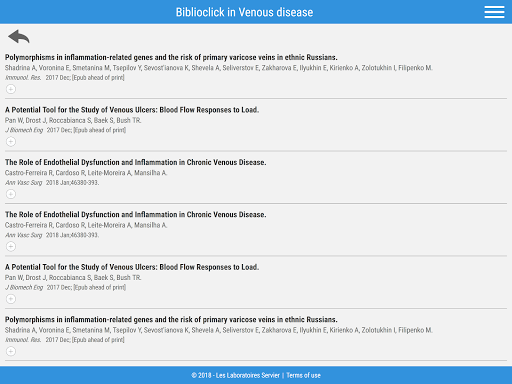Viewport: 512px width, 384px height.
Task: Open the Terms of use link
Action: pos(303,375)
